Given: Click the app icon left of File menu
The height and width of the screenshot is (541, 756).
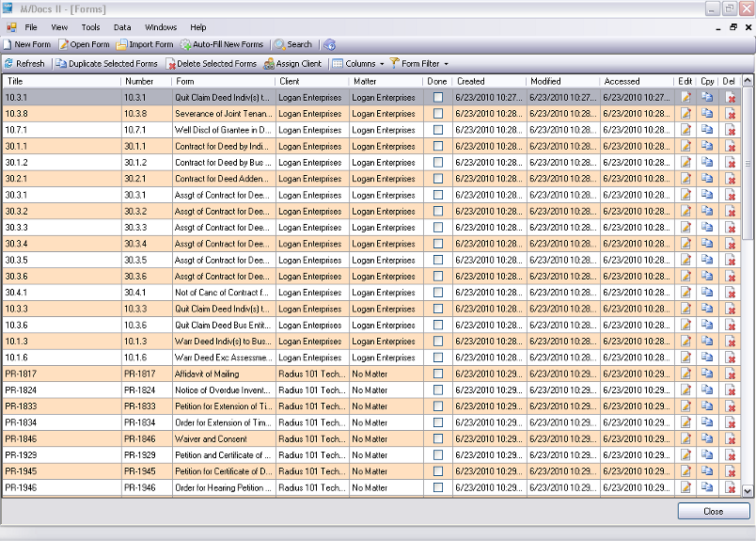Looking at the screenshot, I should pyautogui.click(x=11, y=27).
